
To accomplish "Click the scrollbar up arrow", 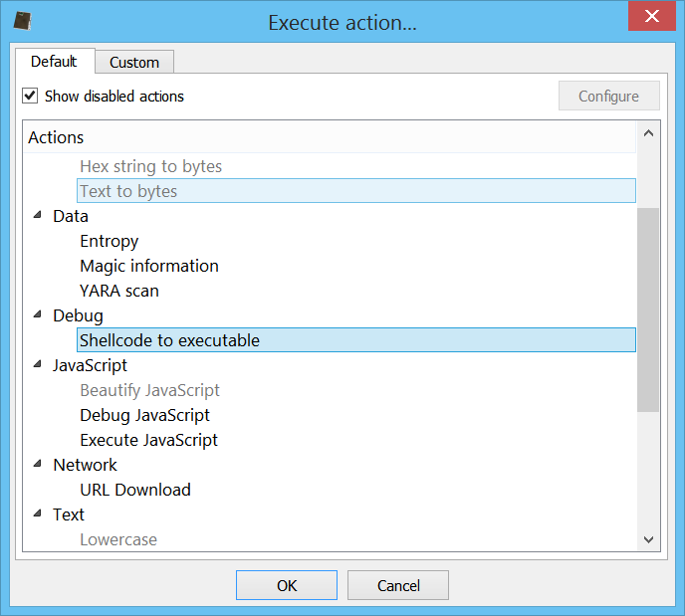I will (649, 133).
